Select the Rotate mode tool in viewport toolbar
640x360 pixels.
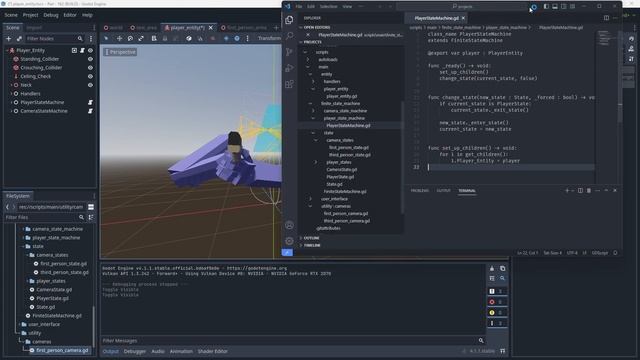[130, 38]
